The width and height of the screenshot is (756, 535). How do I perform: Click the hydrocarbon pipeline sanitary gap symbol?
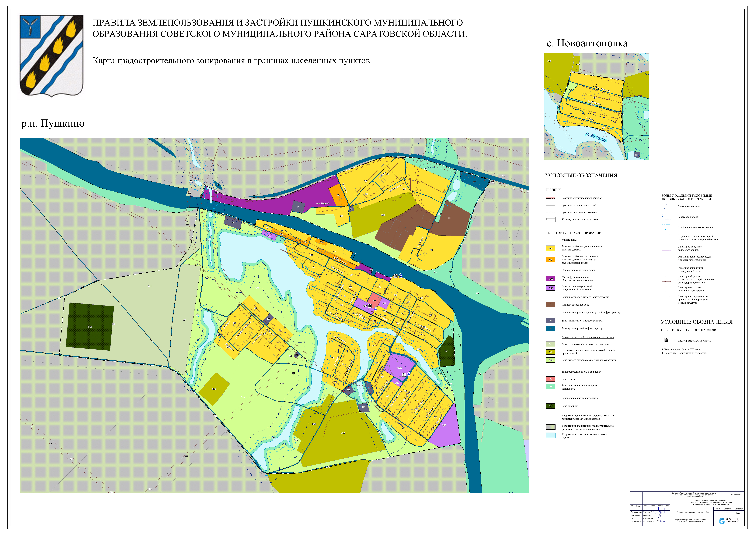click(666, 279)
